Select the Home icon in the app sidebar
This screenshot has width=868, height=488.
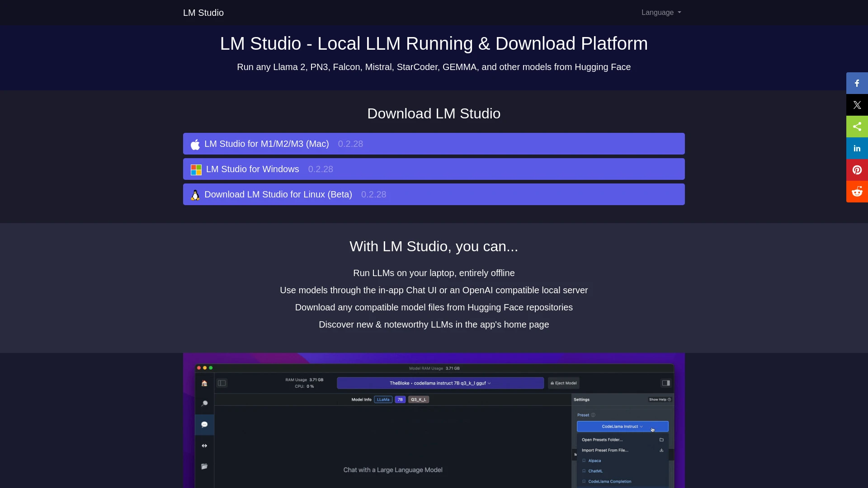pos(204,383)
